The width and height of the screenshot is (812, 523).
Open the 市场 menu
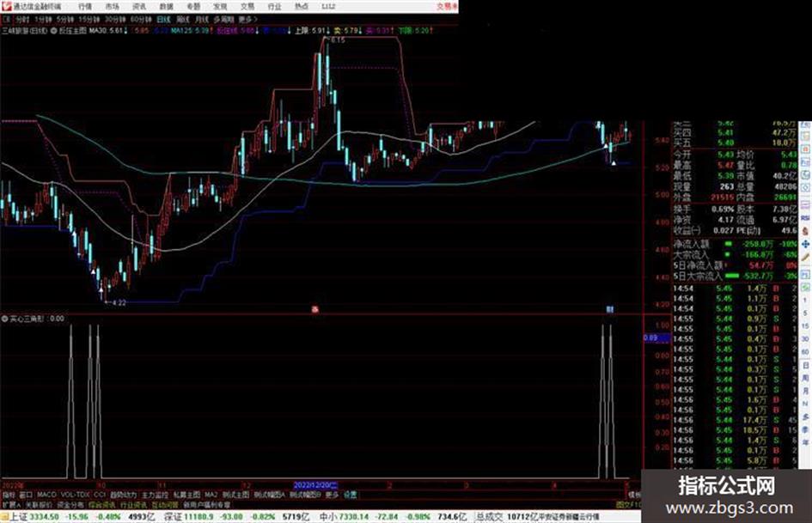112,6
